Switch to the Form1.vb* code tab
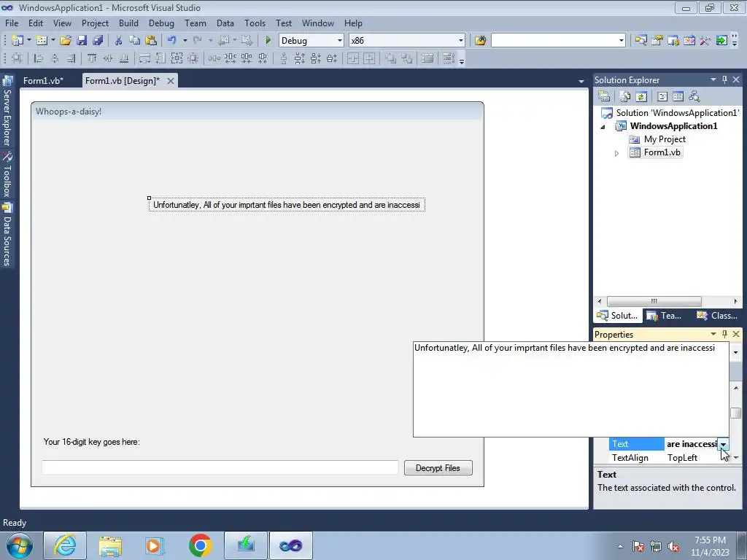Screen dimensions: 747x560 coord(43,80)
